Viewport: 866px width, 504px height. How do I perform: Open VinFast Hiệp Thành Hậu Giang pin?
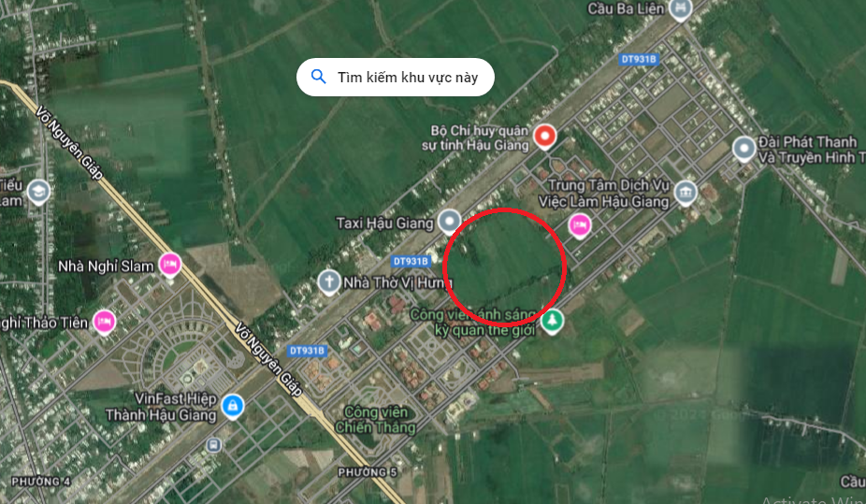pos(233,406)
